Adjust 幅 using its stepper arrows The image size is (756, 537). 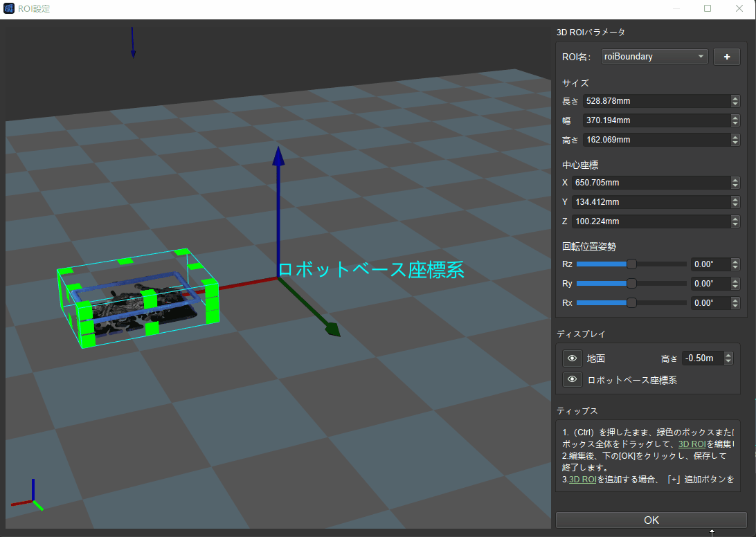735,120
